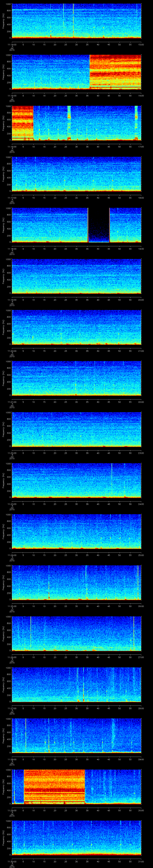Image resolution: width=153 pixels, height=868 pixels.
Task: Click the spectrogram panel starting at 11:17:00
Action: coord(76,174)
